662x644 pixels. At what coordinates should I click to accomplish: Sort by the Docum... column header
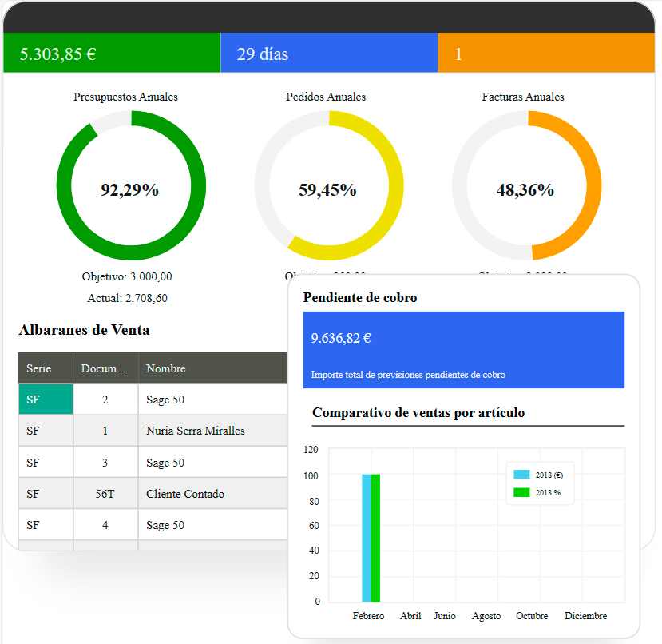click(x=106, y=368)
